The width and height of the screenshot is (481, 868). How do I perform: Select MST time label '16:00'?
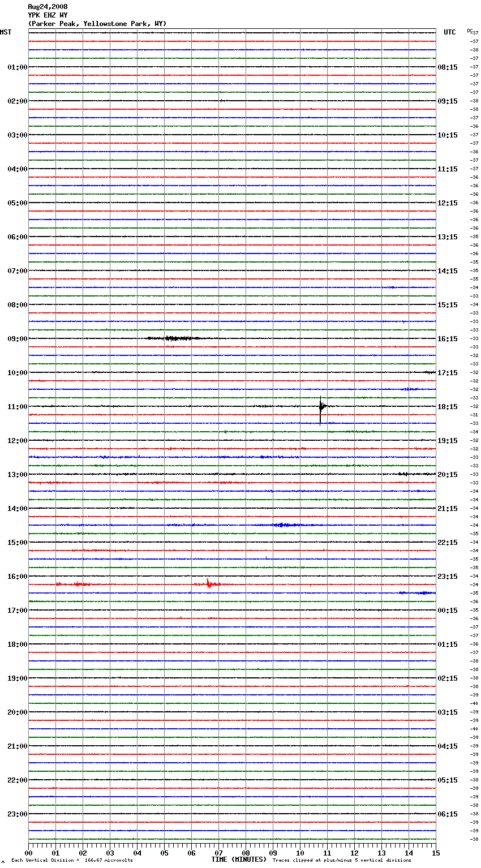click(x=18, y=577)
